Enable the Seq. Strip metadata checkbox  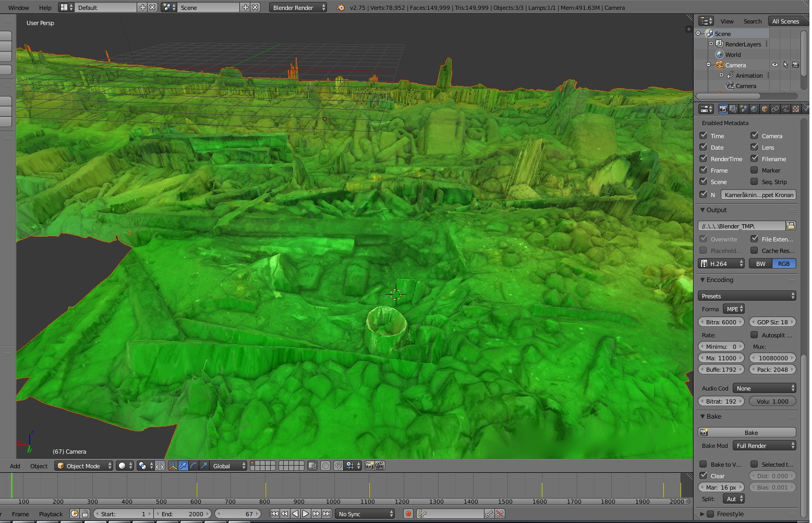(x=754, y=181)
